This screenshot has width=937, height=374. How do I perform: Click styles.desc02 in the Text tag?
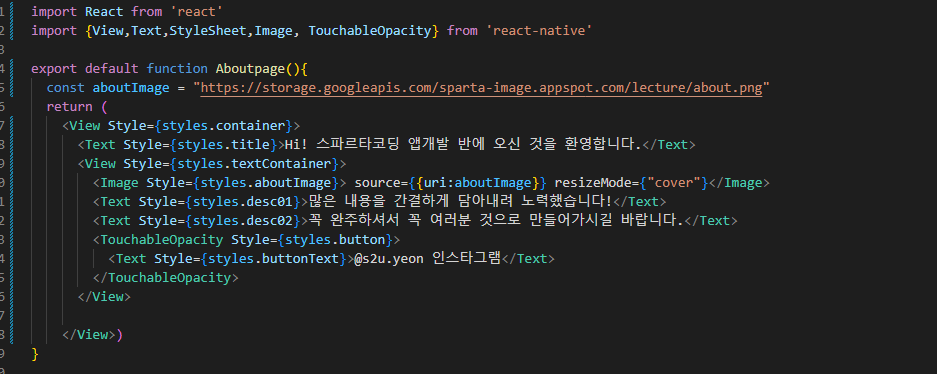(x=243, y=221)
